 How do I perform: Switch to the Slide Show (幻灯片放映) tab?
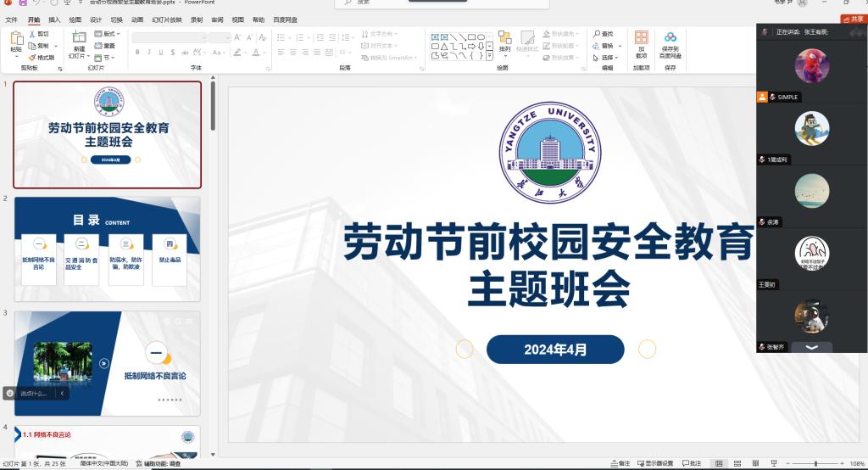[x=166, y=19]
